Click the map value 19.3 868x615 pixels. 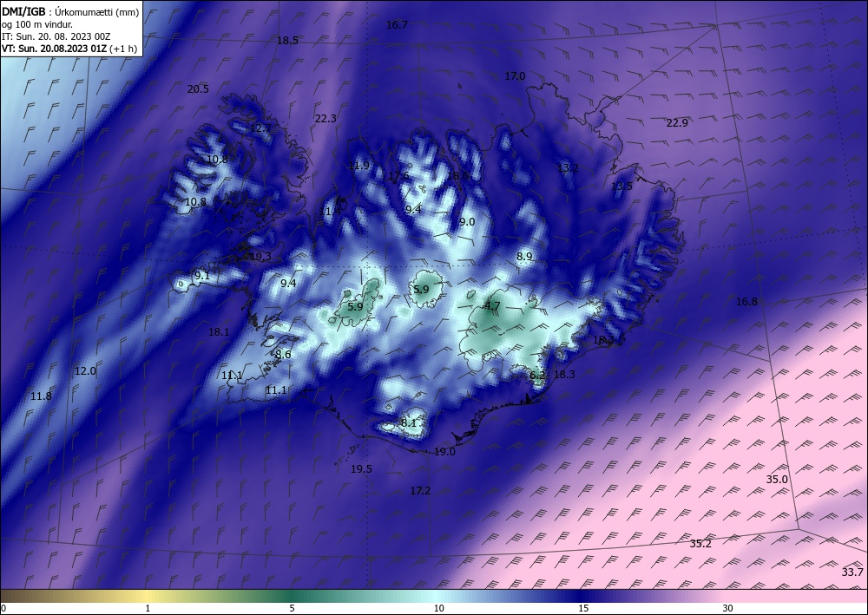point(260,257)
